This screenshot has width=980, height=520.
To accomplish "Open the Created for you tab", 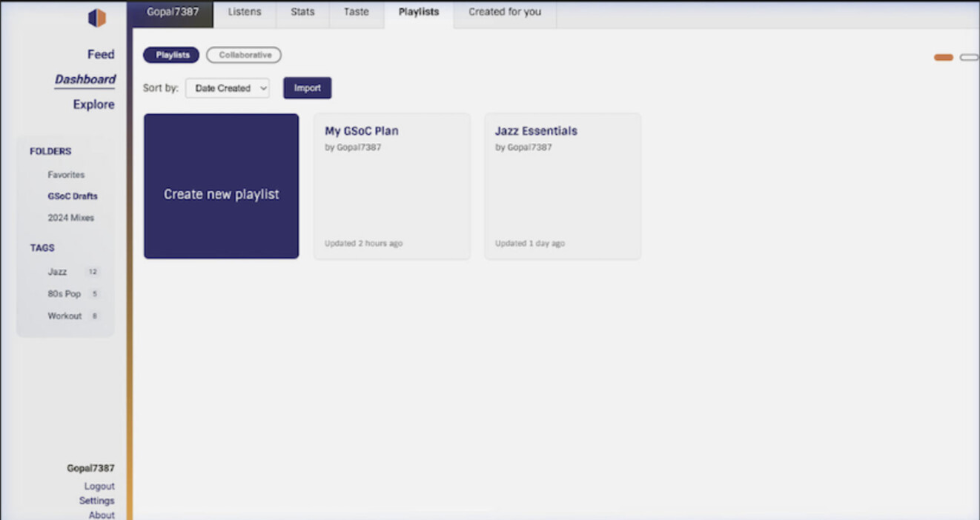I will pos(504,13).
